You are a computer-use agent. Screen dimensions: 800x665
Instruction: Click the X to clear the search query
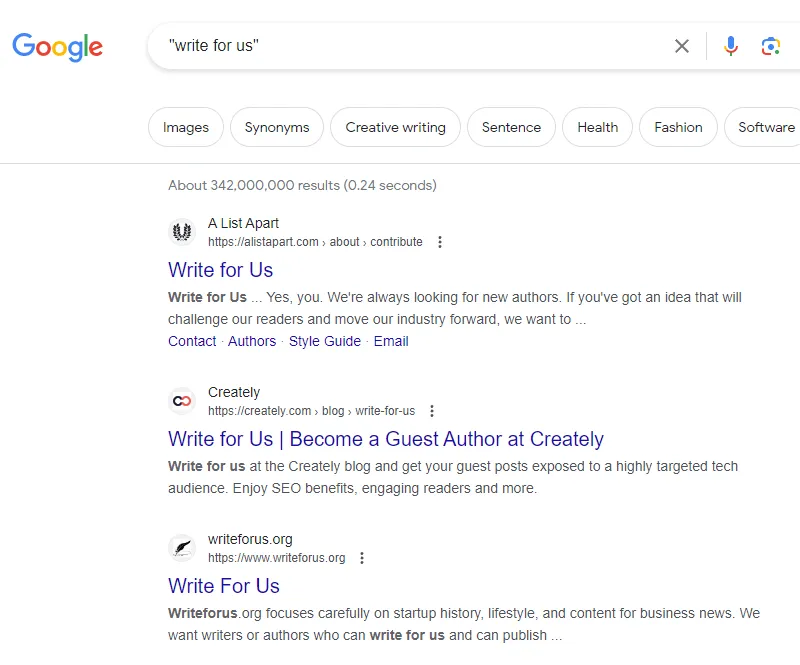click(682, 45)
